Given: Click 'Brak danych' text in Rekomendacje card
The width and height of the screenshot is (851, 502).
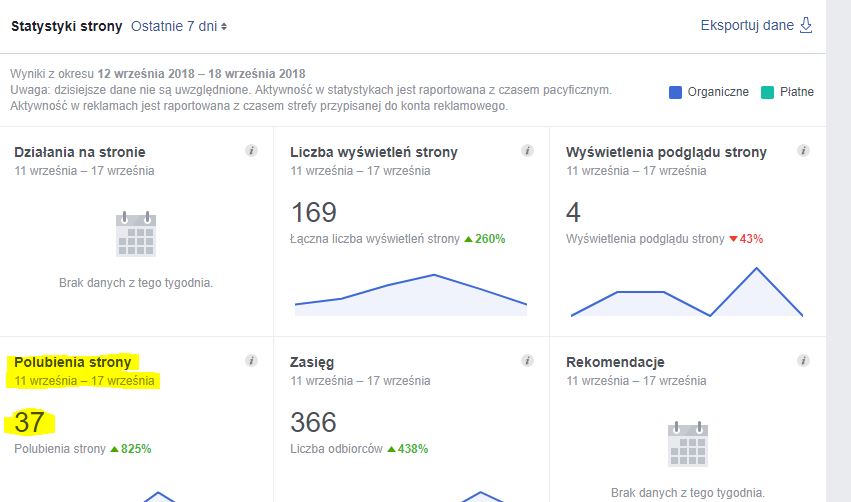Looking at the screenshot, I should pyautogui.click(x=688, y=493).
